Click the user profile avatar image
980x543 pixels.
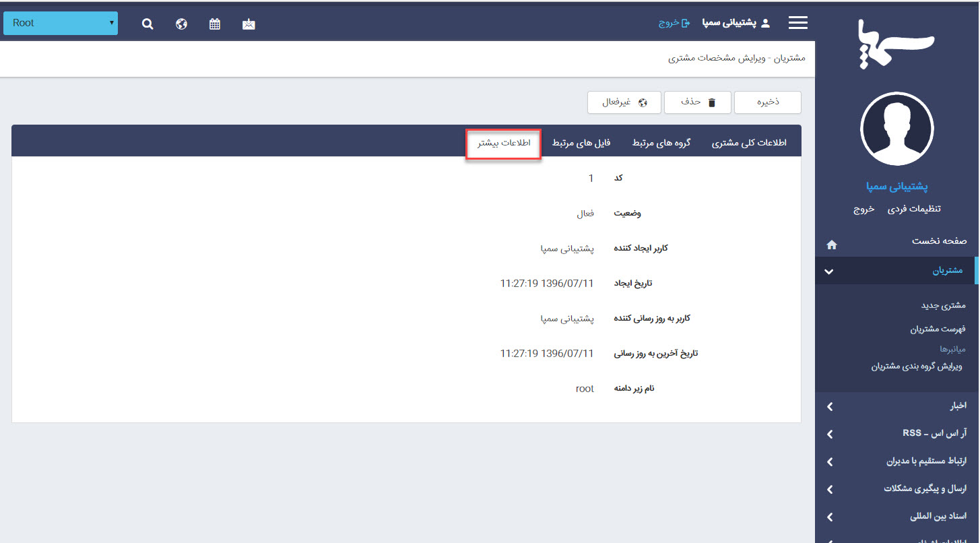pyautogui.click(x=896, y=128)
